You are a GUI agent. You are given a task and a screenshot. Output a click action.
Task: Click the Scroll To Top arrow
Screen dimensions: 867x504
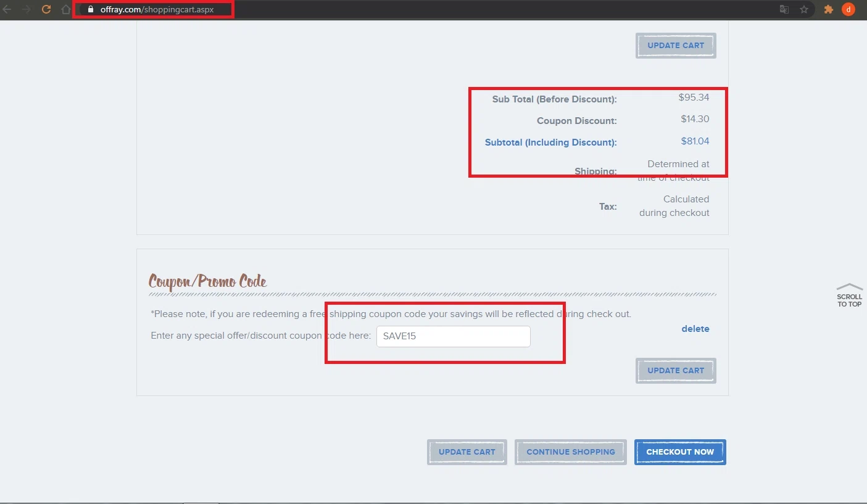pyautogui.click(x=850, y=295)
